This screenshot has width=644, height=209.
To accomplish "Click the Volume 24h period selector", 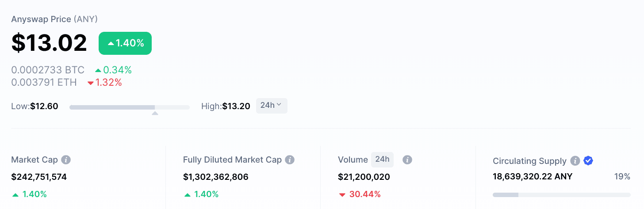I will coord(382,160).
